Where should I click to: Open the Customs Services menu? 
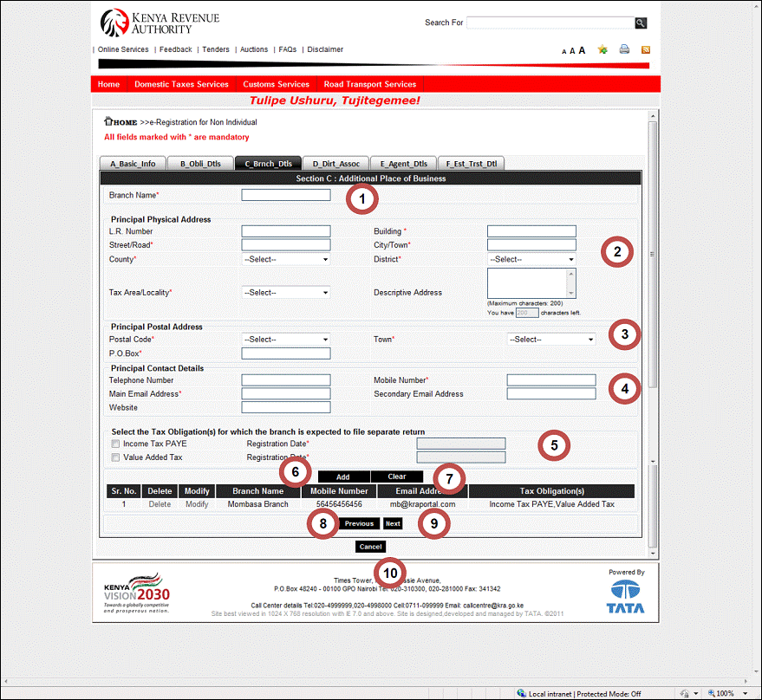[x=276, y=84]
